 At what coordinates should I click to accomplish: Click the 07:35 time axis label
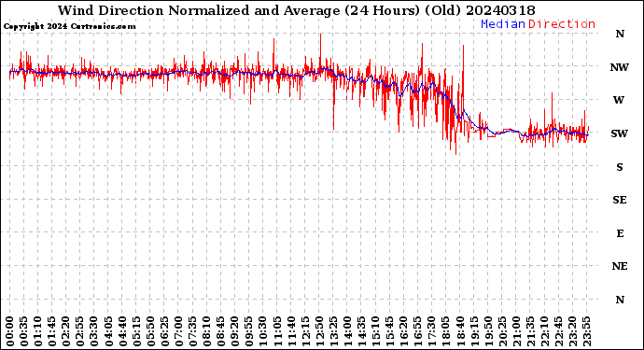(x=192, y=331)
